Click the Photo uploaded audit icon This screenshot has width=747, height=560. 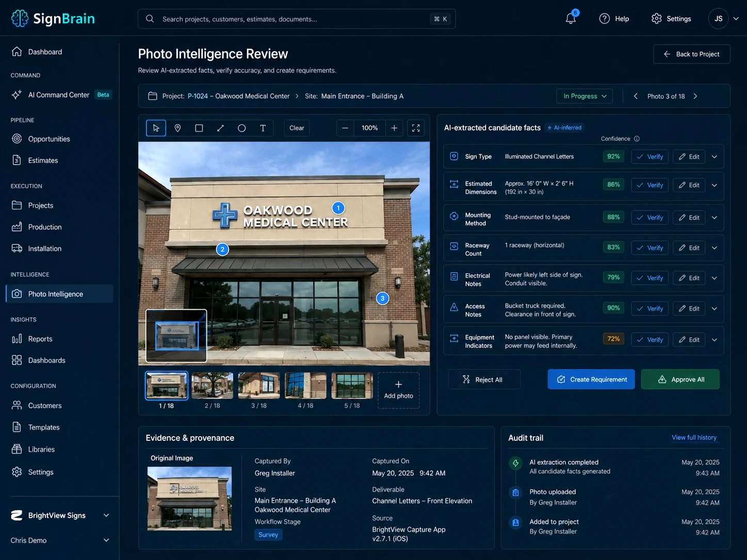[x=515, y=493]
